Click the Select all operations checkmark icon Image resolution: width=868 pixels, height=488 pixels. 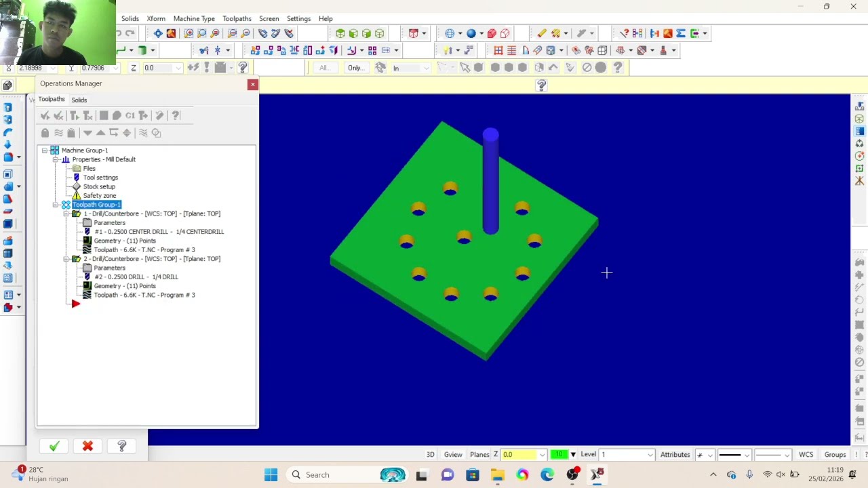pos(45,116)
